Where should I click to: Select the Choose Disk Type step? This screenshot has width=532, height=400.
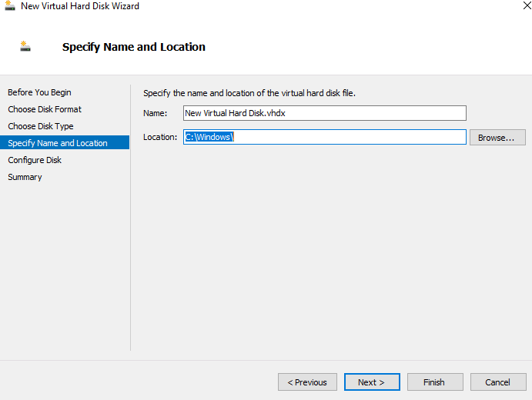40,126
